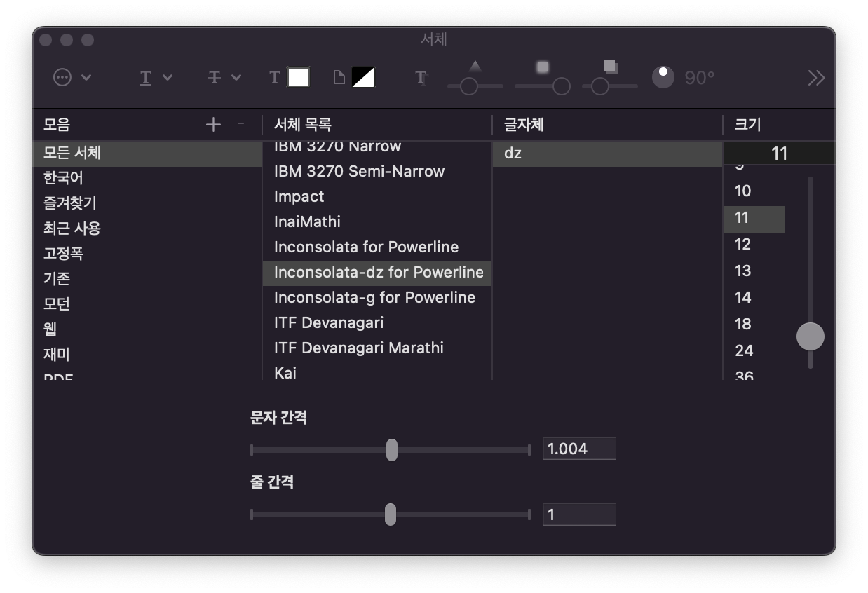
Task: Click the 문자 간격 value field 1.004
Action: coord(579,449)
